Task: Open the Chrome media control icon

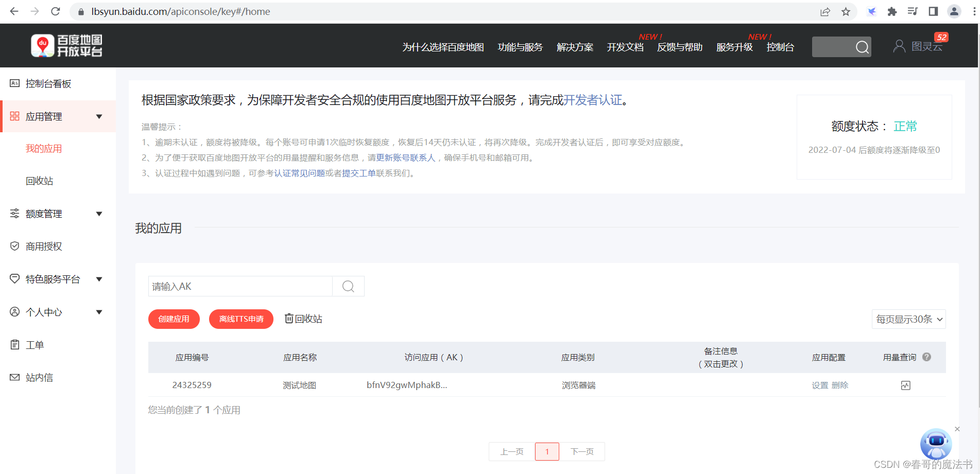Action: pyautogui.click(x=913, y=11)
